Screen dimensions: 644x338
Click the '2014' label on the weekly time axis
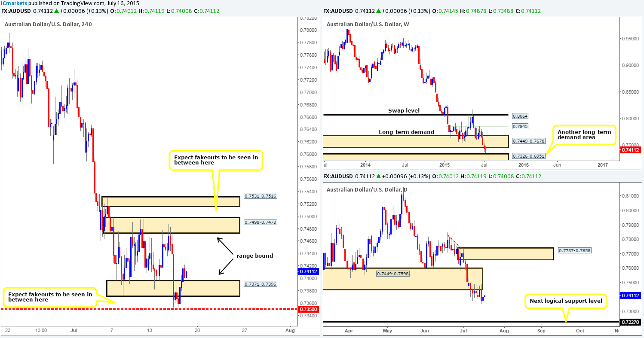tap(365, 165)
